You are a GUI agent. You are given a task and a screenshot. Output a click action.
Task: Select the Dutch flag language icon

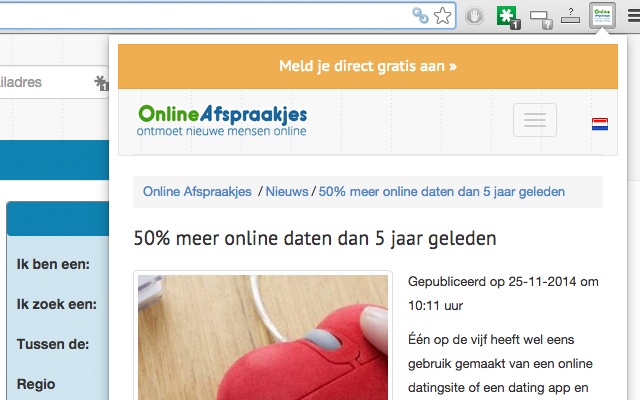[x=600, y=124]
